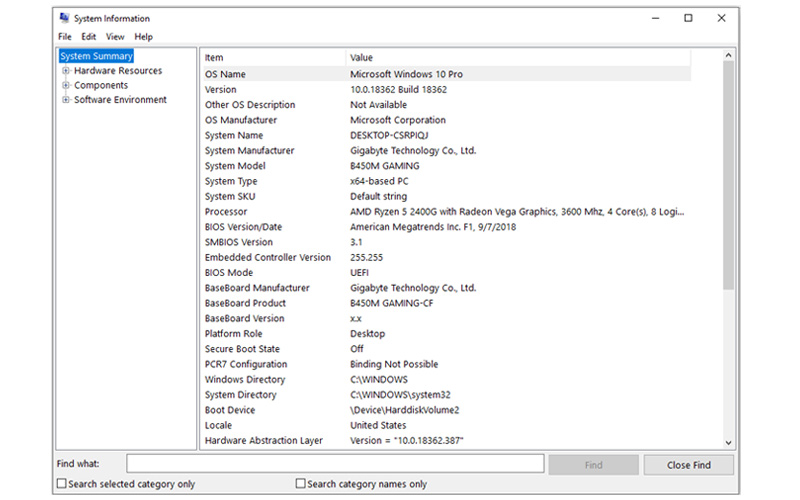Click the x64-based PC value
Screen dimensions: 800x500
pyautogui.click(x=379, y=181)
